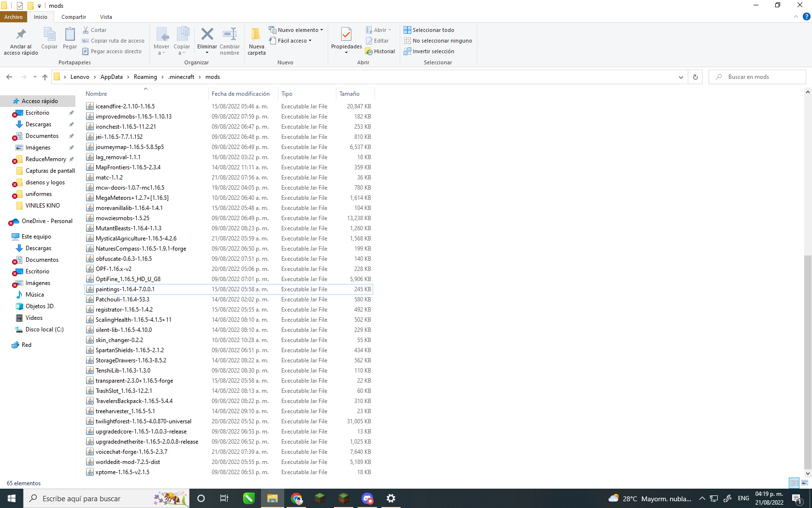Screen dimensions: 812x508
Task: Go up one folder level
Action: coord(45,77)
